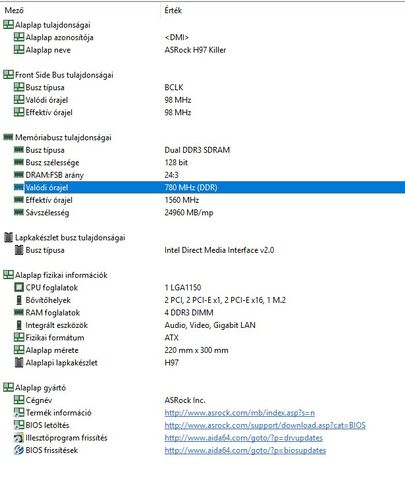Screen dimensions: 405x480
Task: Click the Termék információ icon
Action: 19,413
